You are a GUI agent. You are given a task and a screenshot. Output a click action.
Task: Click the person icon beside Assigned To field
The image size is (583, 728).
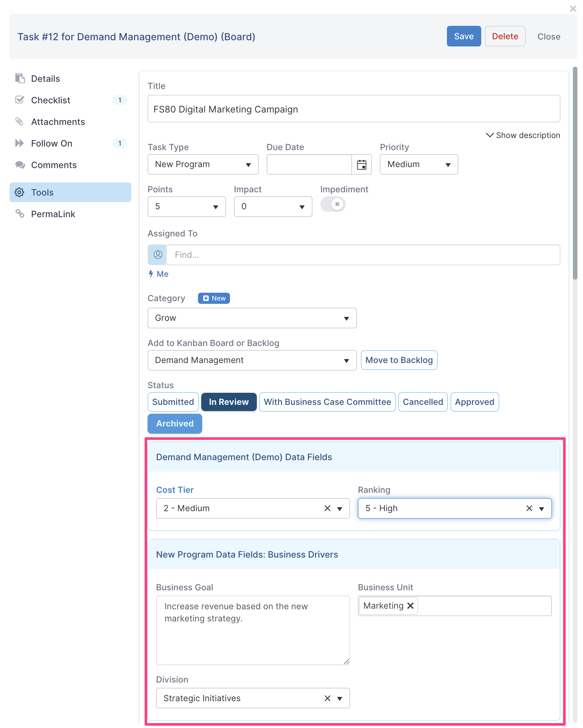click(x=158, y=254)
